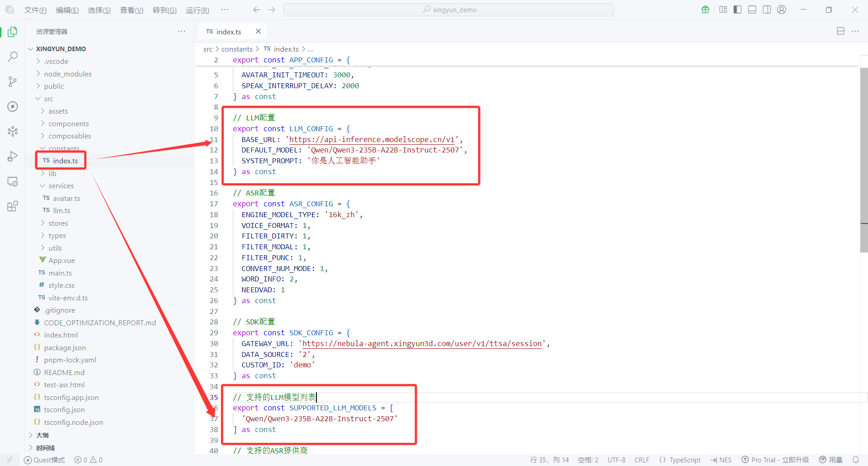The height and width of the screenshot is (466, 868).
Task: Click the Pro Trial upgrade link
Action: click(775, 460)
